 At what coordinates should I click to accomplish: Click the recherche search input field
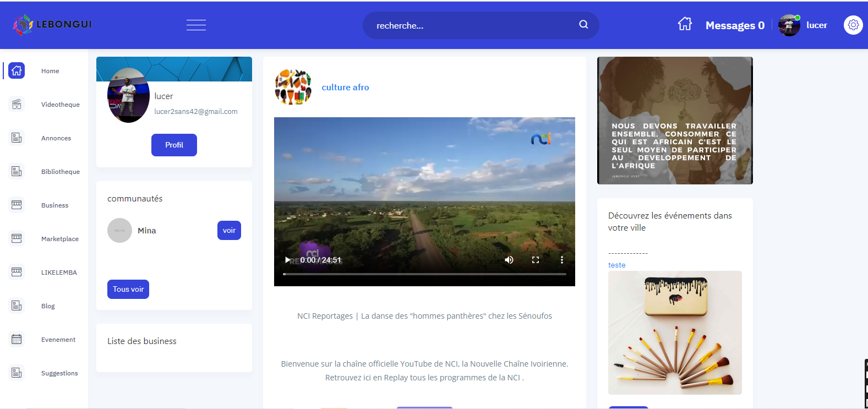coord(468,25)
